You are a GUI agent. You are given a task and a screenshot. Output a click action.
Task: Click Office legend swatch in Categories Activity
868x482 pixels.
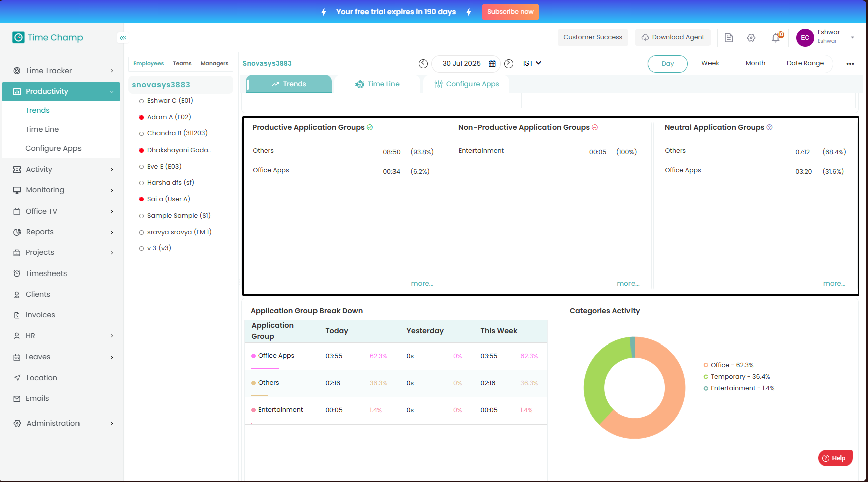(x=706, y=365)
